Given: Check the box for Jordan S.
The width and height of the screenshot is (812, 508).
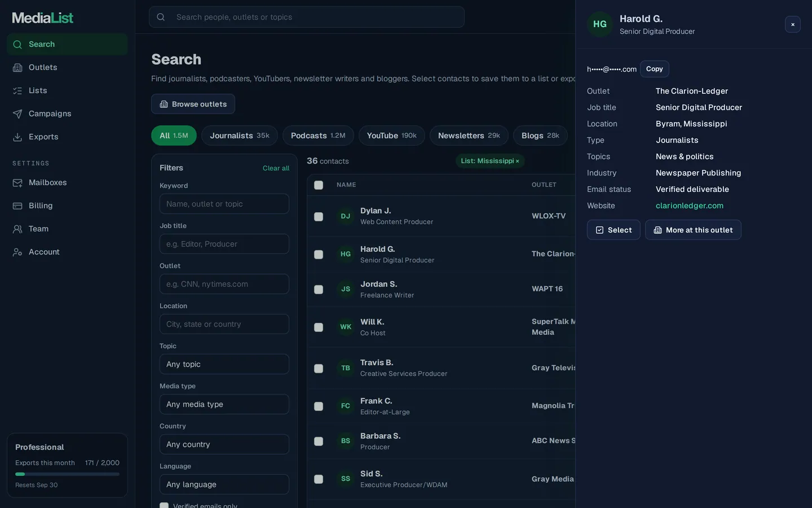Looking at the screenshot, I should [319, 290].
